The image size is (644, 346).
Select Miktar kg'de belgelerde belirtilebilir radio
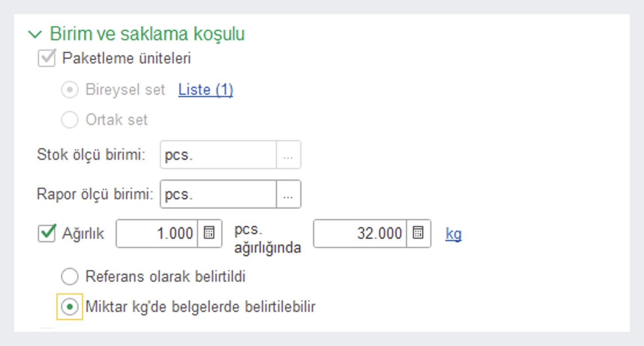pos(70,307)
